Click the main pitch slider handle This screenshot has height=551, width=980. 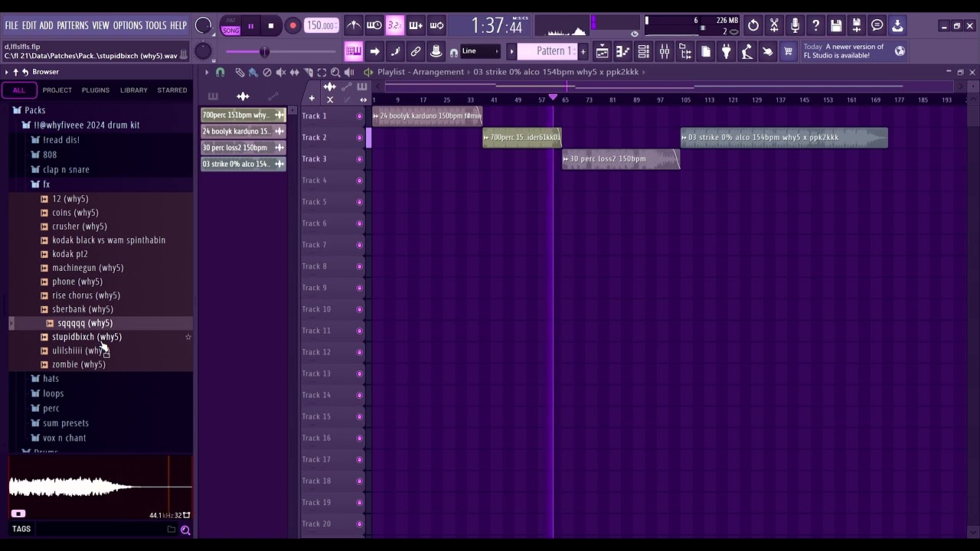pyautogui.click(x=264, y=52)
